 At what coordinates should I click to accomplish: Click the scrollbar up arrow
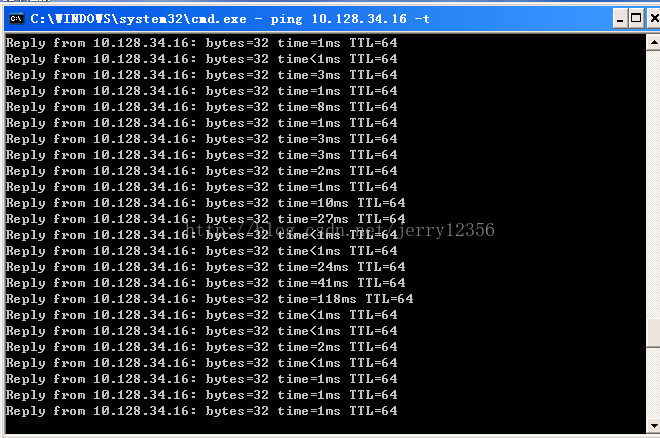point(654,42)
